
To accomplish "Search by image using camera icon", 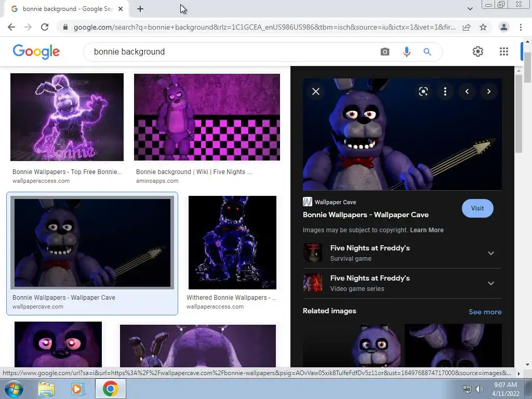I will point(385,51).
